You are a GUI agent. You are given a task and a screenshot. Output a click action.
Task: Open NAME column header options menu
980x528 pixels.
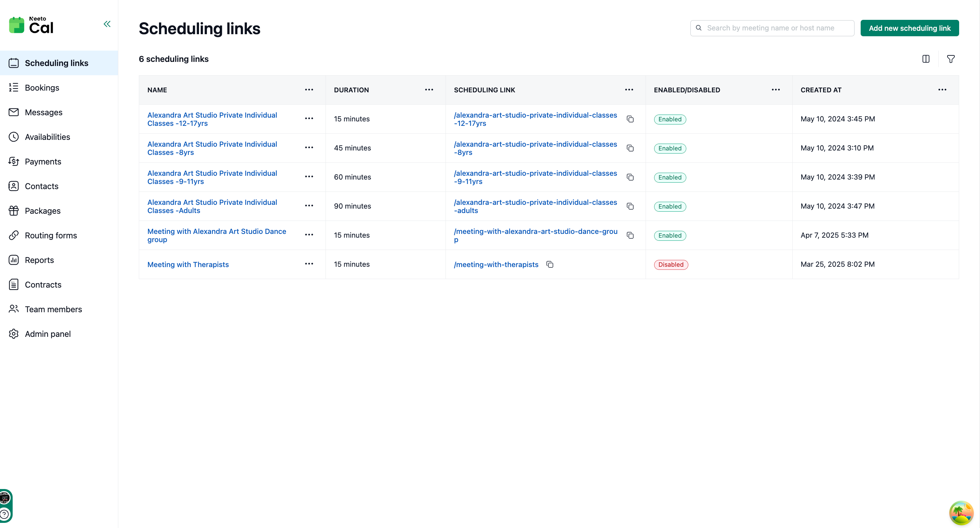(x=309, y=90)
